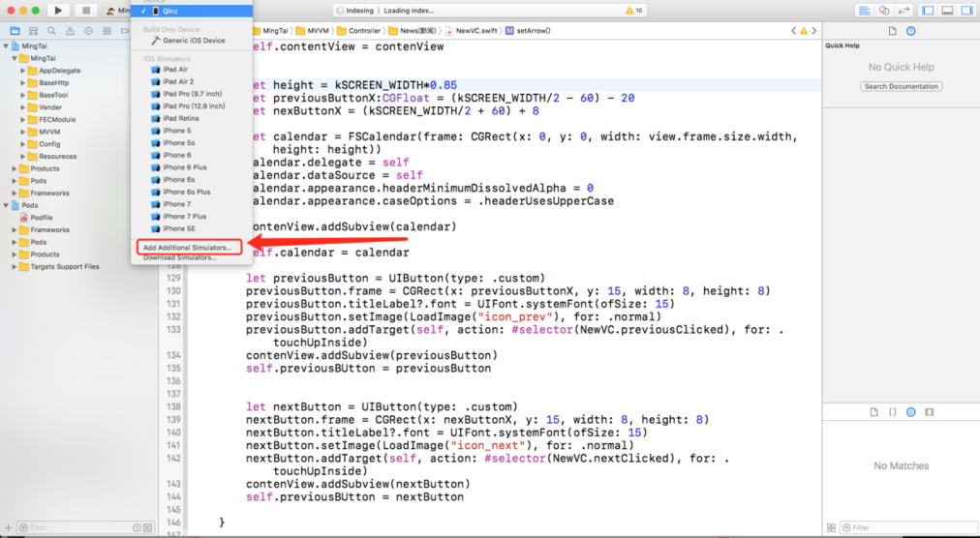Open the issue warning badge showing 10
The width and height of the screenshot is (980, 538).
pos(633,11)
